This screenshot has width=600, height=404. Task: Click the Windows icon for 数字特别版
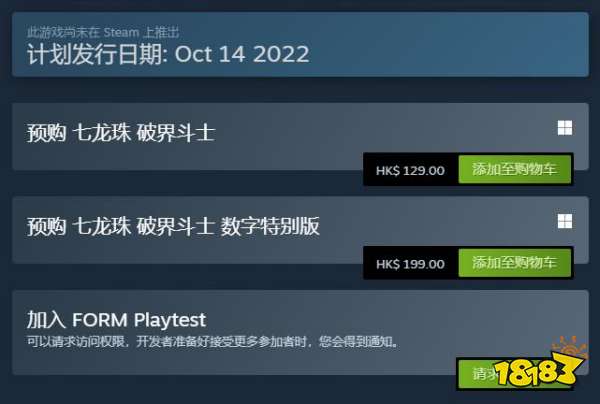coord(565,221)
